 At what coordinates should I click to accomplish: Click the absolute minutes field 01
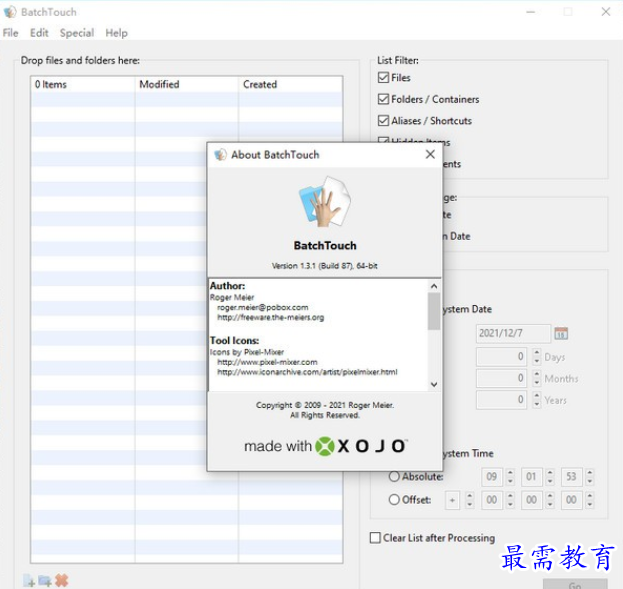(x=532, y=476)
